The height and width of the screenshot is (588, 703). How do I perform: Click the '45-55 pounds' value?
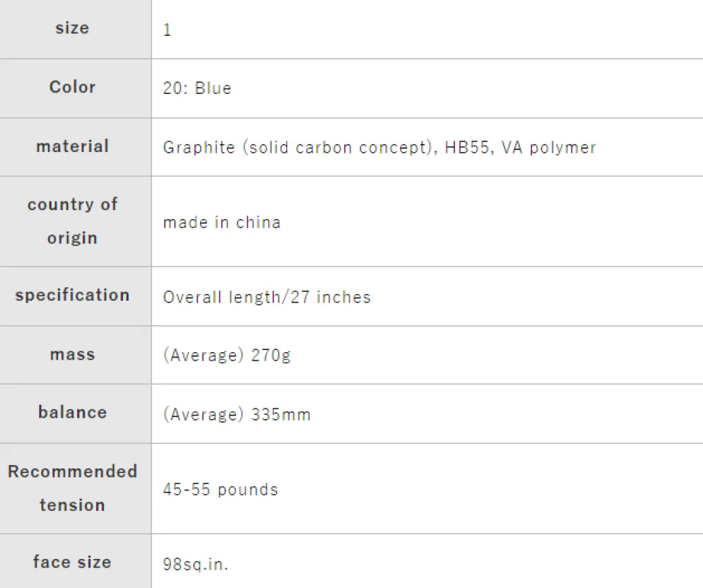pos(220,490)
